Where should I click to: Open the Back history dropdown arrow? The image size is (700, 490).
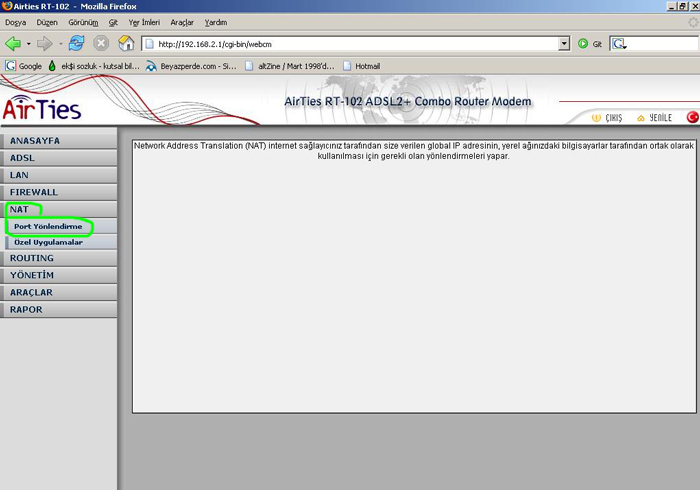coord(29,44)
